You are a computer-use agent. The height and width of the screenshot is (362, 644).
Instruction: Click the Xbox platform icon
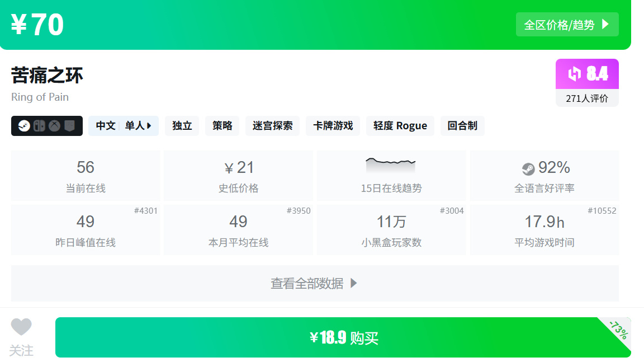(55, 126)
